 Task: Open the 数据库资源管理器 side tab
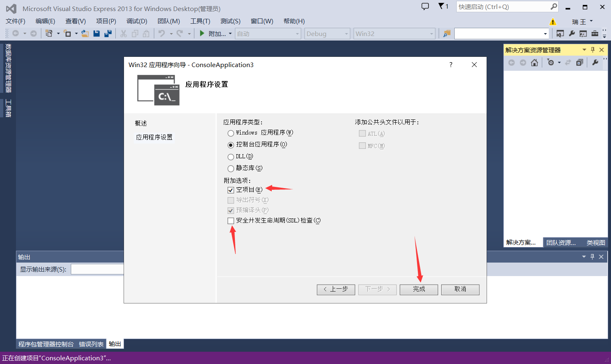8,68
